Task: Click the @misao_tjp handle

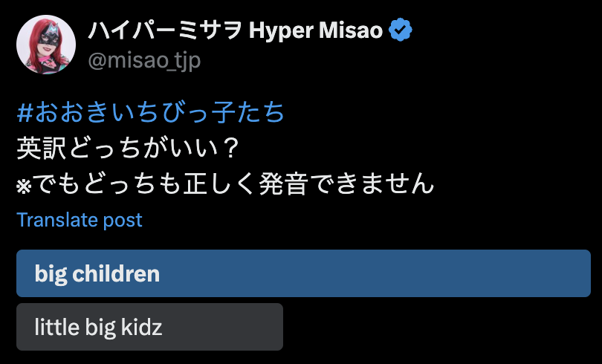Action: point(144,61)
